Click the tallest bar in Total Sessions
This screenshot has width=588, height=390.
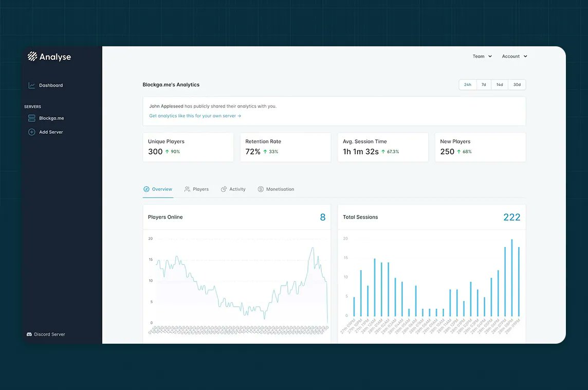[x=512, y=278]
